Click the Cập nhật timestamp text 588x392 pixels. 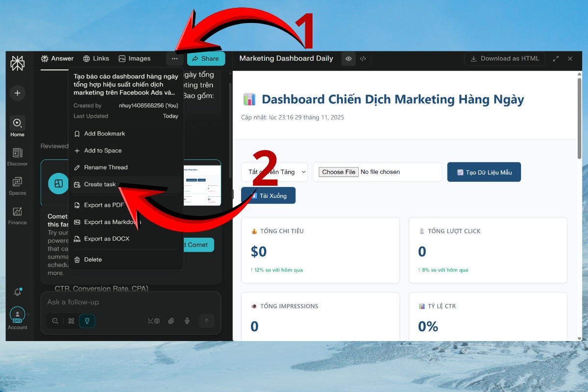click(x=293, y=118)
